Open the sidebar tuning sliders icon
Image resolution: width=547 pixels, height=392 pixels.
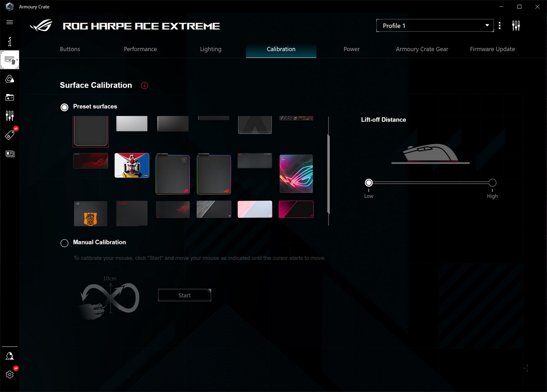[x=10, y=116]
